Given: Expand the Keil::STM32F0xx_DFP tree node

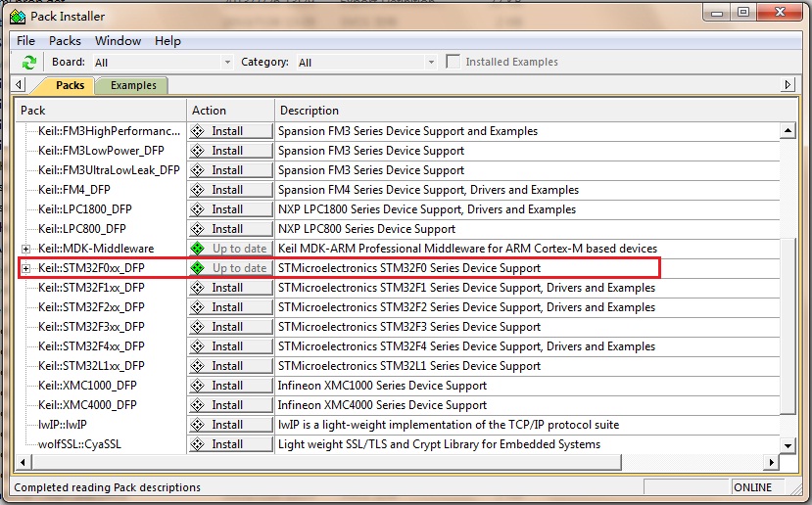Looking at the screenshot, I should pos(25,268).
